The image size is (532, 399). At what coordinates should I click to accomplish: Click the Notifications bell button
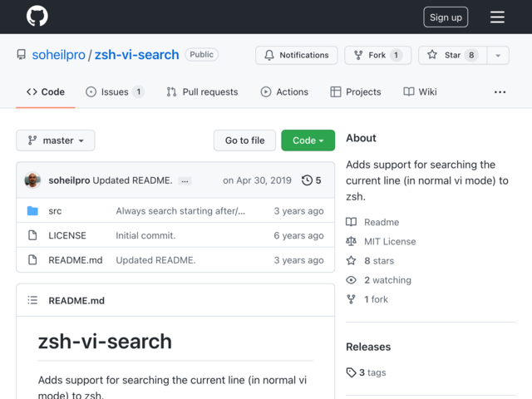coord(297,55)
